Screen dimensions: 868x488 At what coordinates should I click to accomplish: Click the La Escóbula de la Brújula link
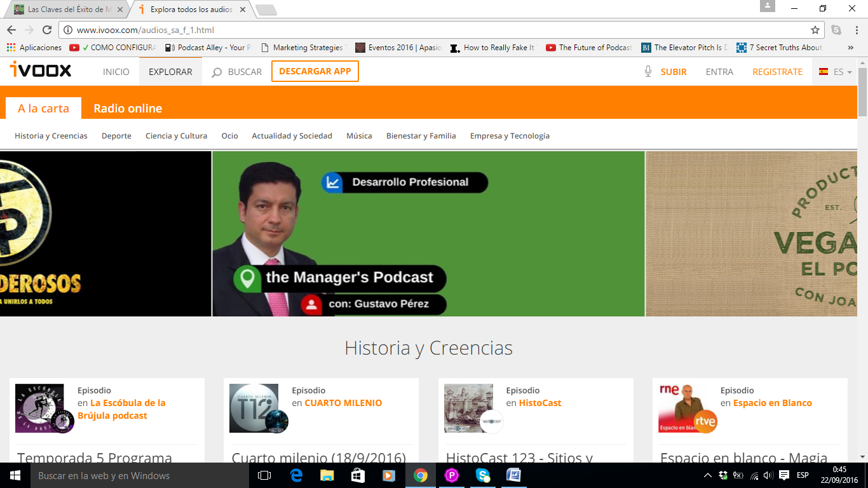(x=122, y=409)
